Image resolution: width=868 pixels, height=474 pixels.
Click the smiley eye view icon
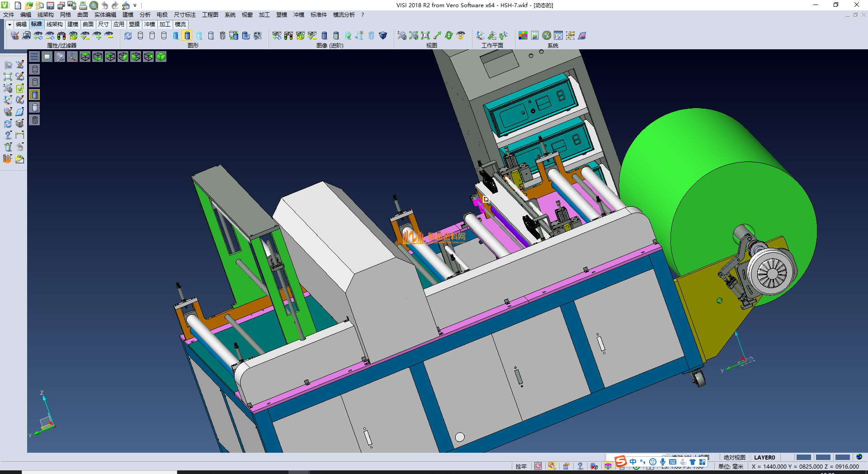coord(461,35)
